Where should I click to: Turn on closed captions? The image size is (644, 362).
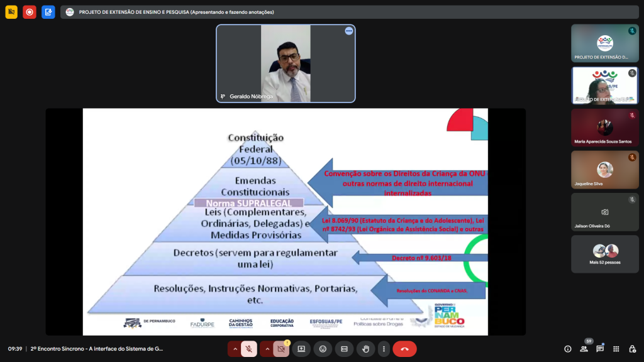[x=344, y=349]
